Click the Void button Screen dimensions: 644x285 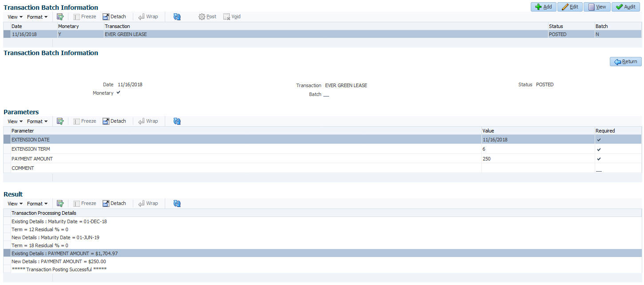point(232,17)
